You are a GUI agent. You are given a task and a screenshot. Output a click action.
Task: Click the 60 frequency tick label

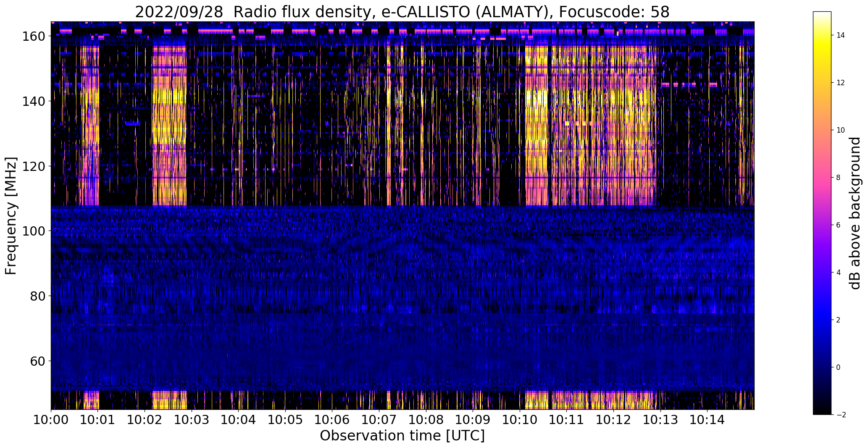[38, 361]
